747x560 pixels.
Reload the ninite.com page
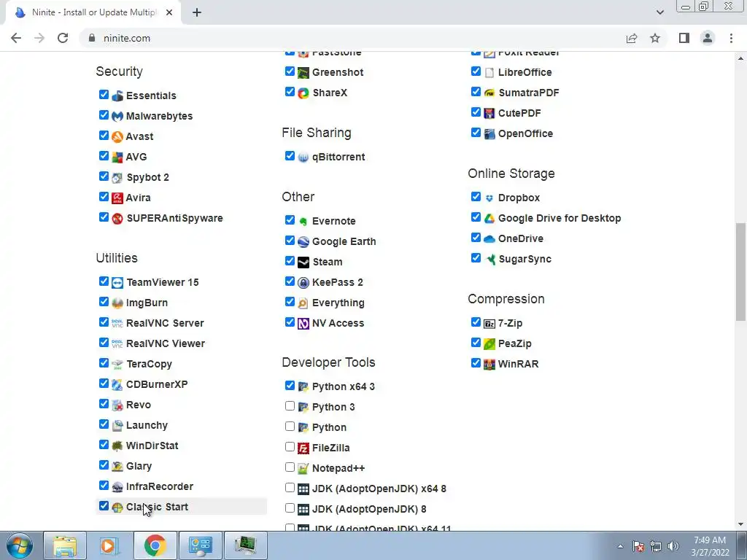[63, 38]
